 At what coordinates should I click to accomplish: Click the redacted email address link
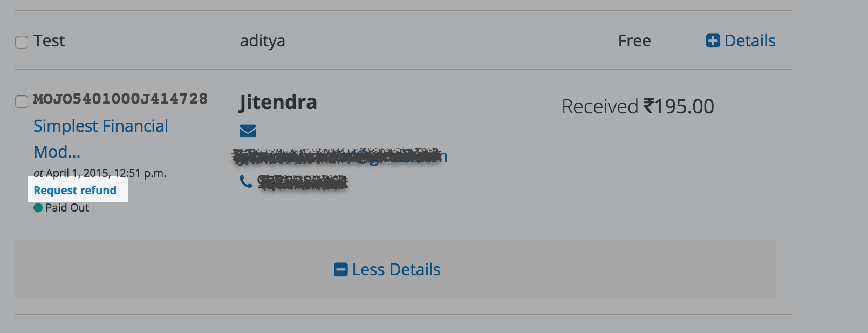pos(340,157)
